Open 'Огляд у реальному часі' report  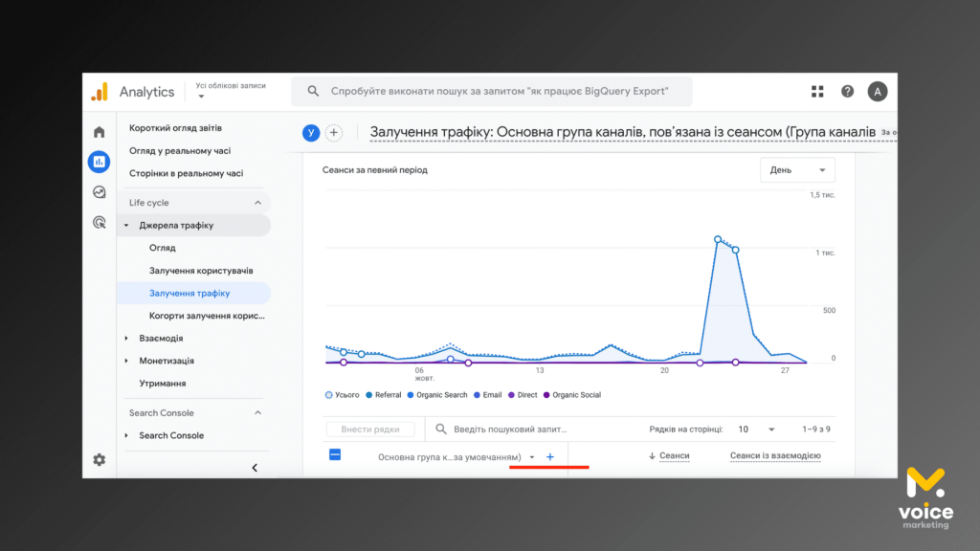(180, 151)
